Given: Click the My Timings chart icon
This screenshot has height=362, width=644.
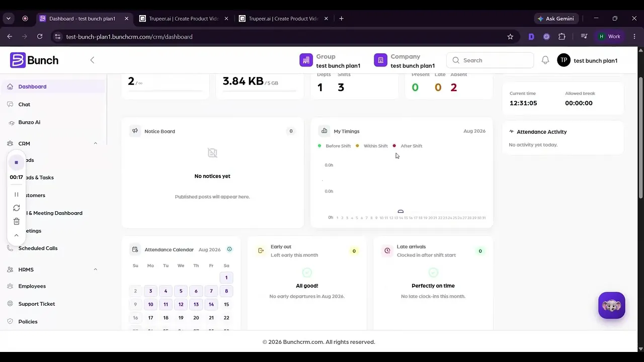Looking at the screenshot, I should tap(324, 131).
